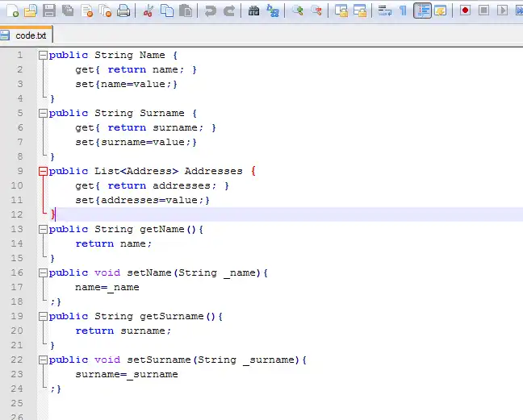Click the Save All icon
The image size is (523, 420).
(68, 10)
